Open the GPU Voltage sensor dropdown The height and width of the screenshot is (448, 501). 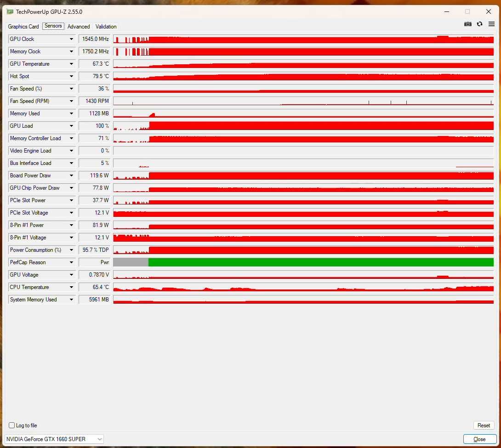(71, 275)
